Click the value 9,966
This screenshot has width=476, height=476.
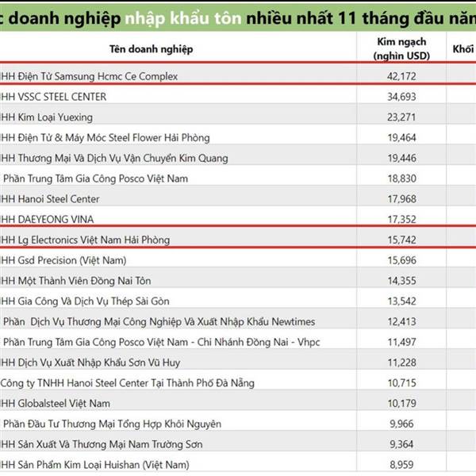click(401, 424)
